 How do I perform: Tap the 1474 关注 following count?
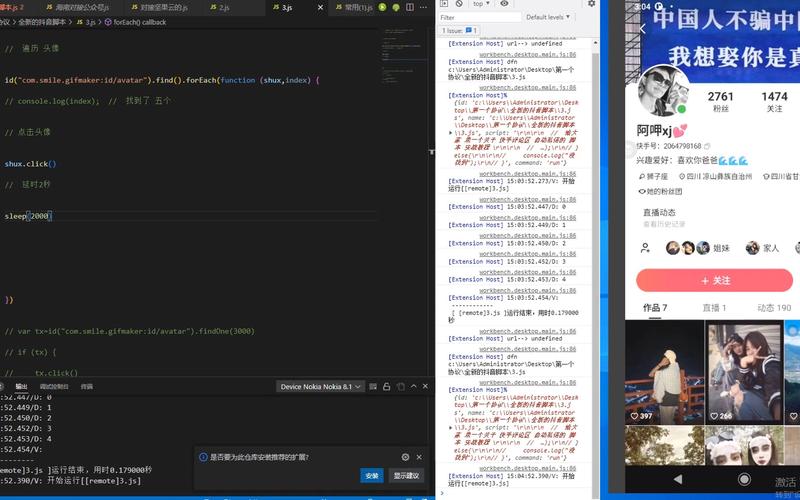click(774, 101)
